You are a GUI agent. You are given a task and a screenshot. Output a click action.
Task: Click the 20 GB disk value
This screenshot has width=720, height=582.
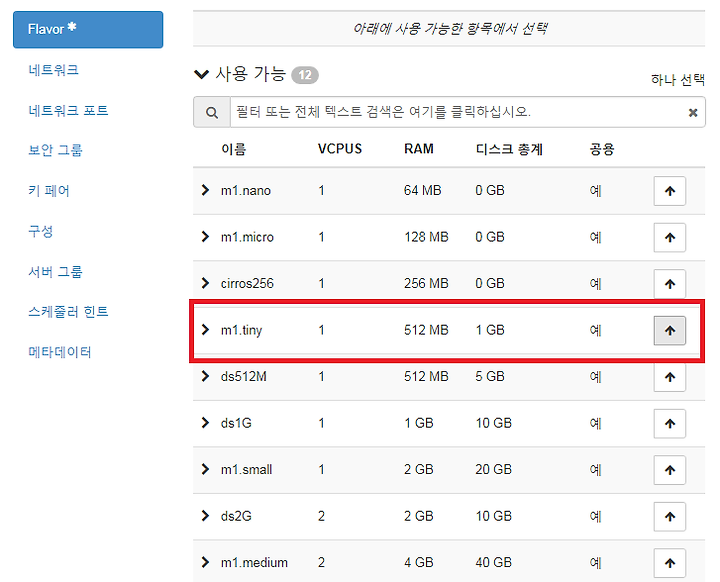(x=494, y=469)
